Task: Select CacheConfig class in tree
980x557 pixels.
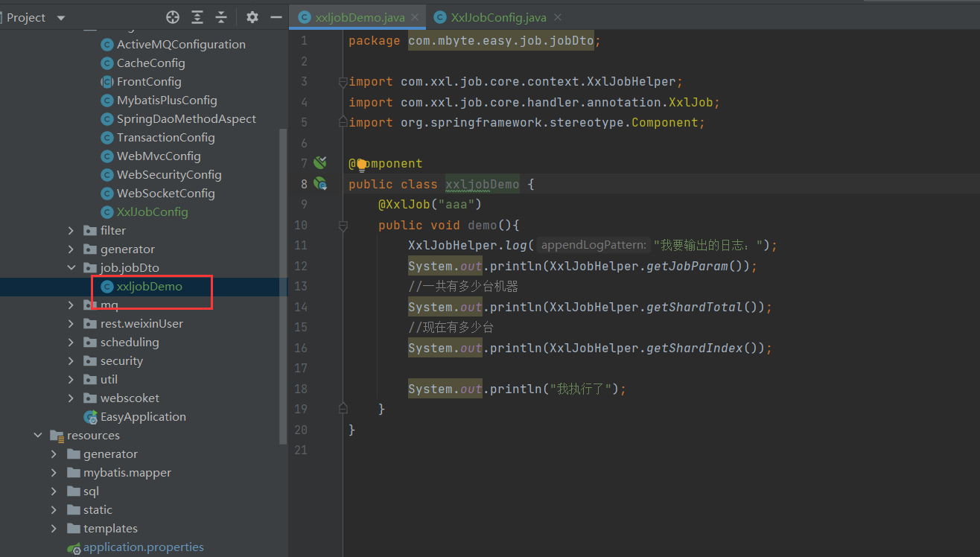Action: pos(150,63)
